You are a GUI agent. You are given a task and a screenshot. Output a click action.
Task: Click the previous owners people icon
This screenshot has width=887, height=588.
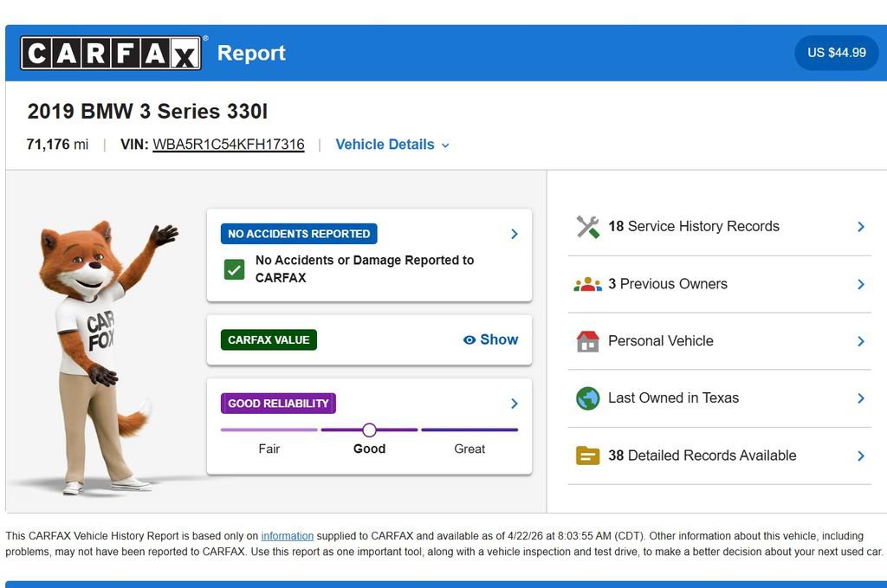tap(588, 284)
